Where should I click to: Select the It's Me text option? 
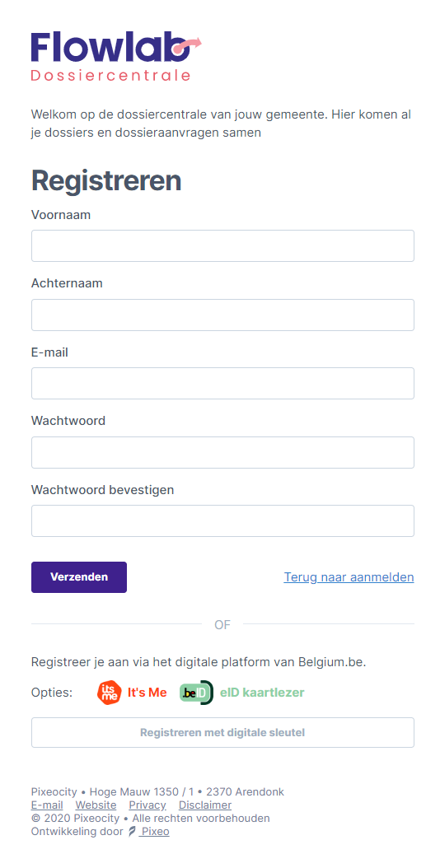point(147,693)
